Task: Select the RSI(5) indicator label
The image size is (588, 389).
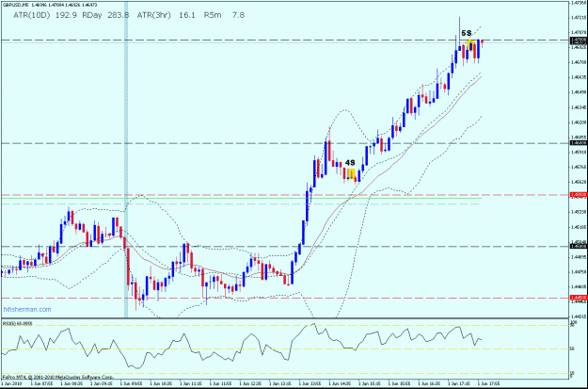Action: click(17, 323)
